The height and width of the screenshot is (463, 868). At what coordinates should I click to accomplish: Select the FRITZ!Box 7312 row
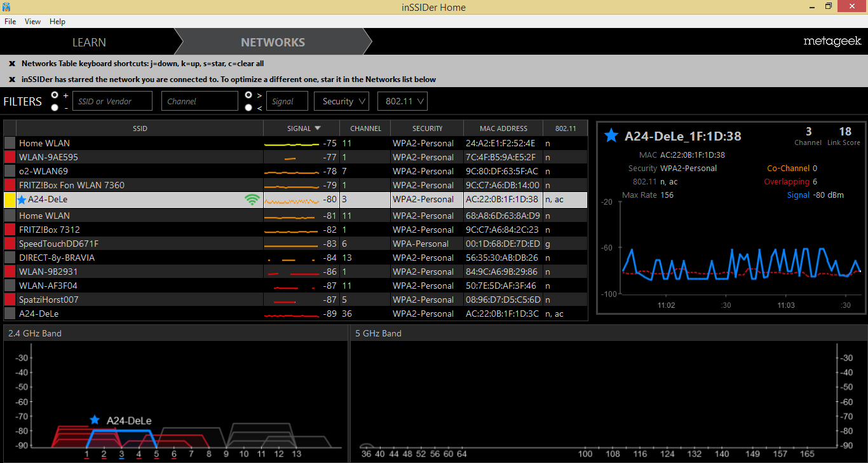295,230
